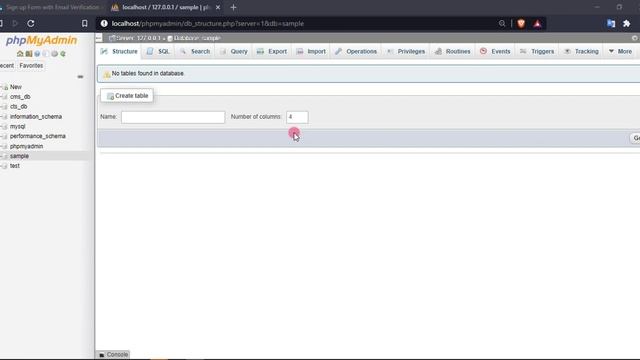Image resolution: width=640 pixels, height=360 pixels.
Task: Select the cts_db database
Action: click(18, 107)
